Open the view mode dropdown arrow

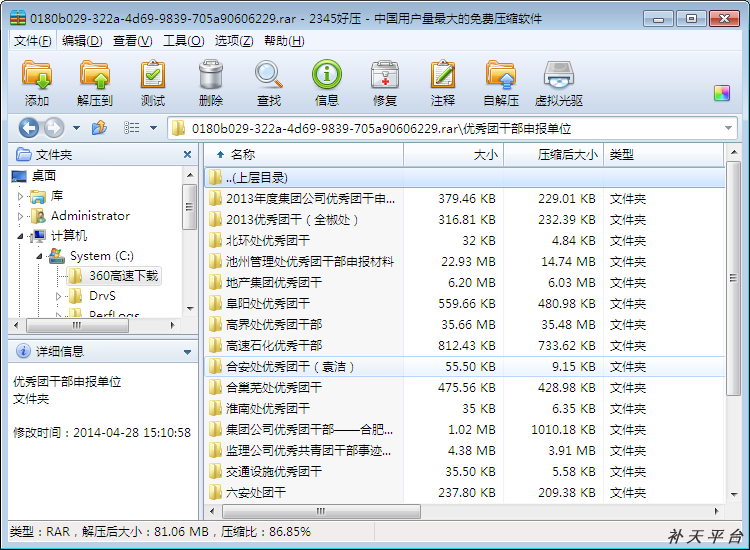[x=153, y=128]
